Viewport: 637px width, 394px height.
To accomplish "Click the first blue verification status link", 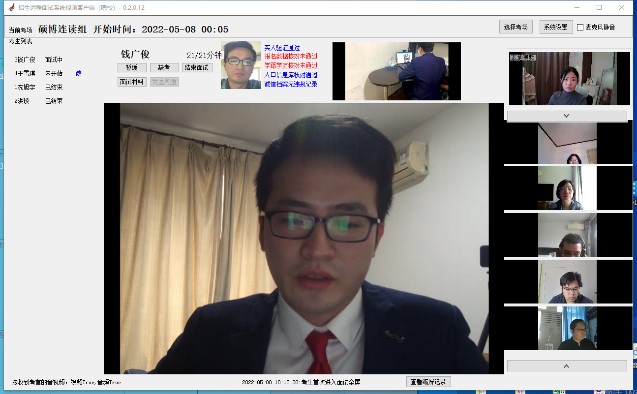I will (282, 48).
